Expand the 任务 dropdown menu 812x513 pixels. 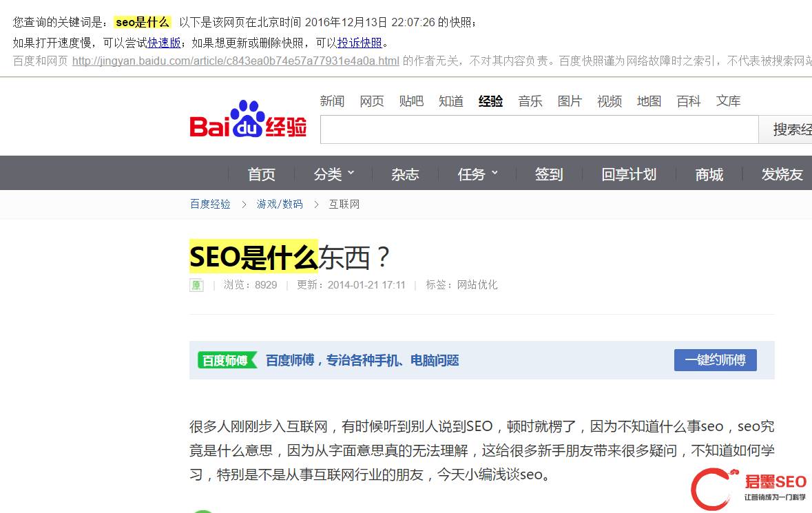coord(477,174)
